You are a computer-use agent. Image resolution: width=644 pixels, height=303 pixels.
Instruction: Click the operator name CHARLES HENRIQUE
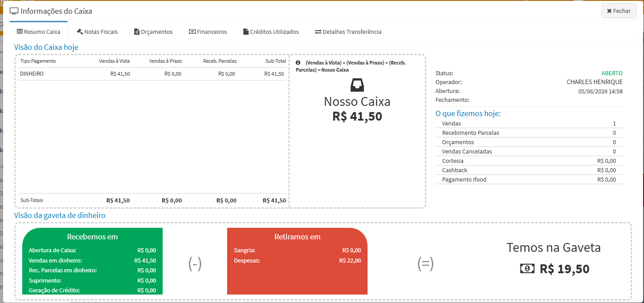coord(595,82)
